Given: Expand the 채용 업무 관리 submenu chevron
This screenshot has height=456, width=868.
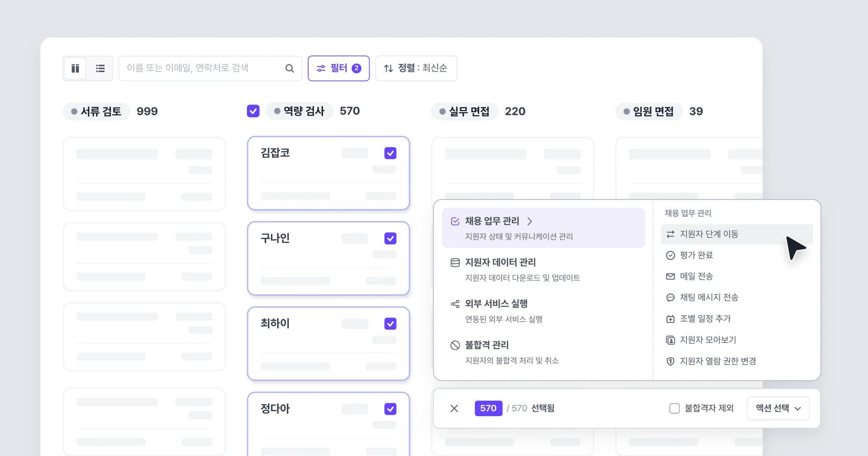Looking at the screenshot, I should click(x=530, y=221).
